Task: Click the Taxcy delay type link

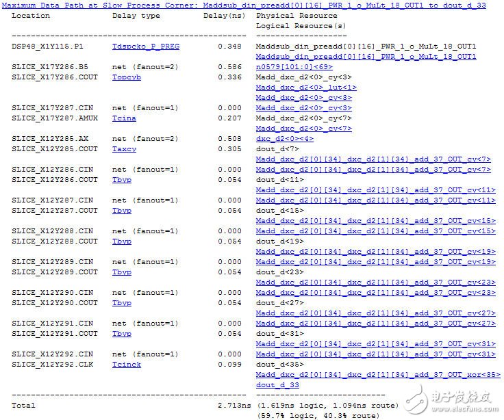Action: tap(124, 149)
